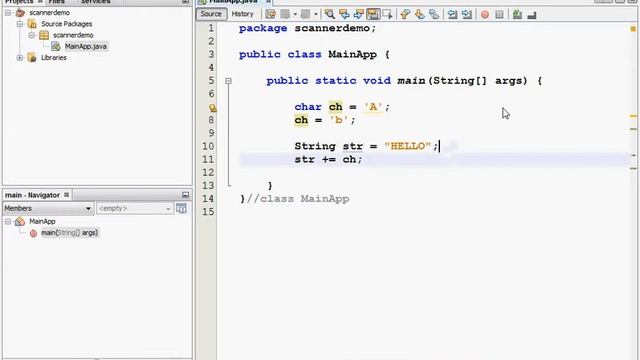Screen dimensions: 640x360
Task: Open the Members dropdown in Navigator
Action: [48, 209]
